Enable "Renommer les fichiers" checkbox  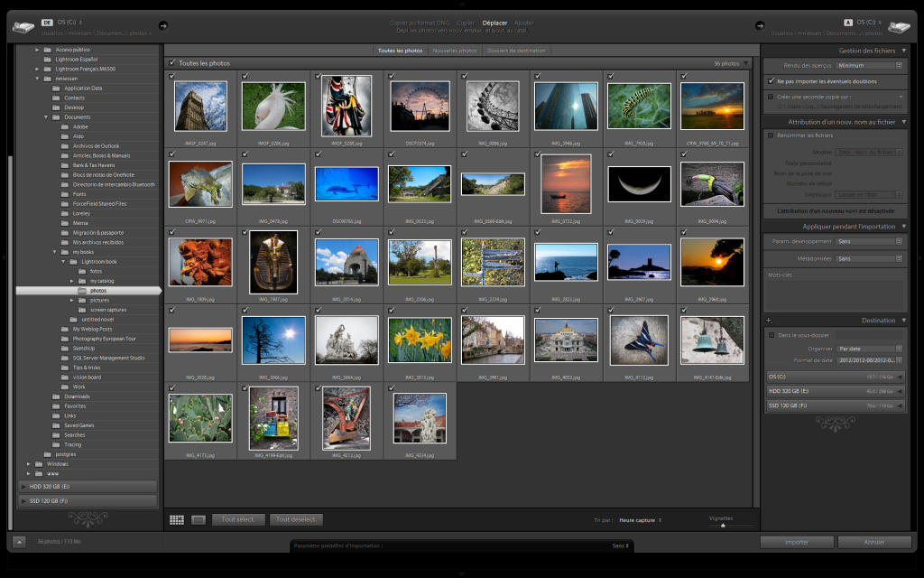pos(771,135)
